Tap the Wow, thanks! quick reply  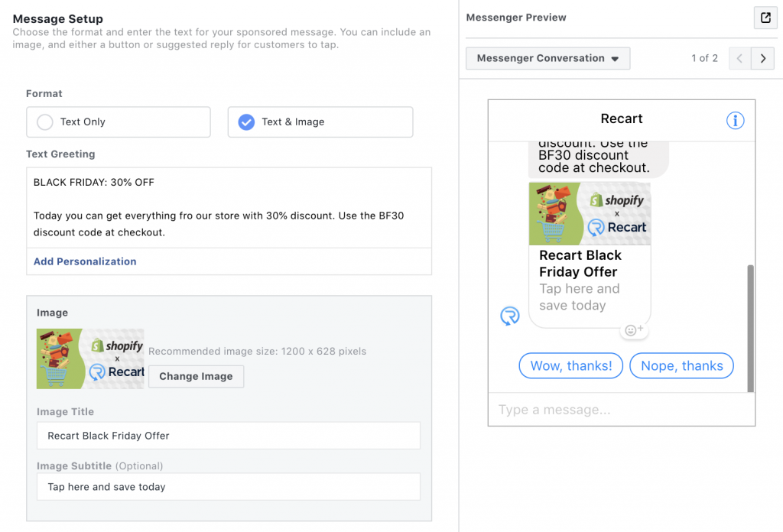(x=570, y=366)
